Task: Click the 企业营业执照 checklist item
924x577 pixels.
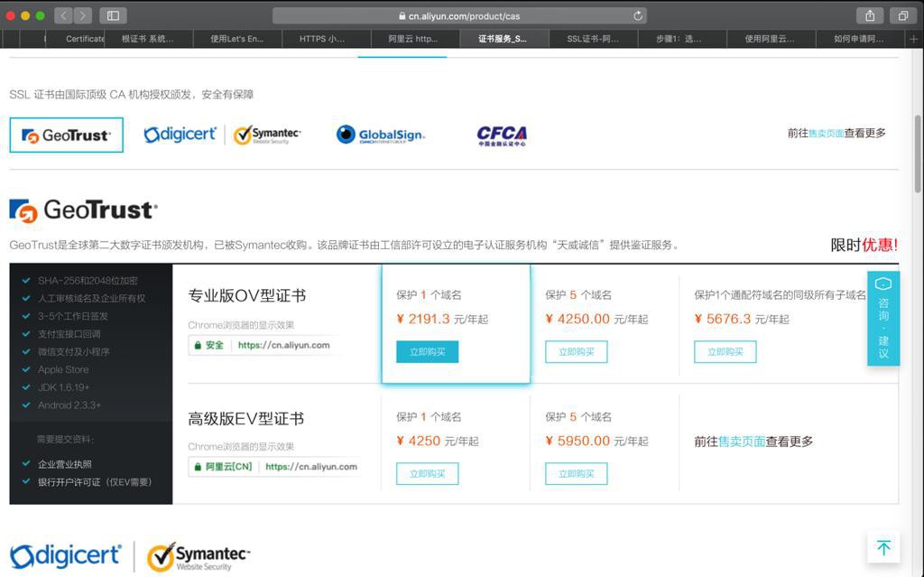Action: coord(57,464)
